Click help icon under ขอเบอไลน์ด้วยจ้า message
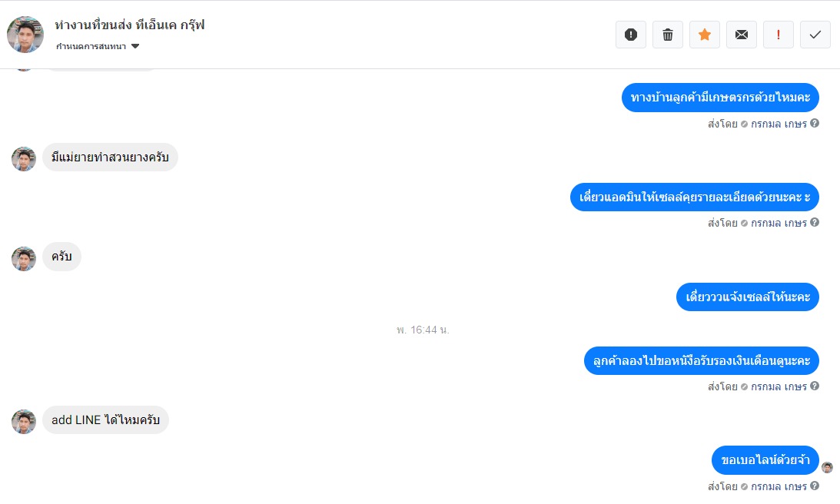 point(815,486)
